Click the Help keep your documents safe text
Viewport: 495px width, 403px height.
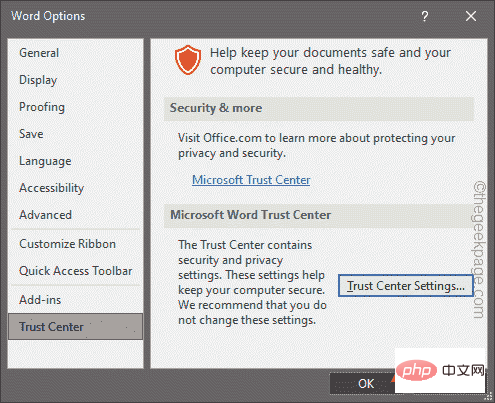[330, 61]
